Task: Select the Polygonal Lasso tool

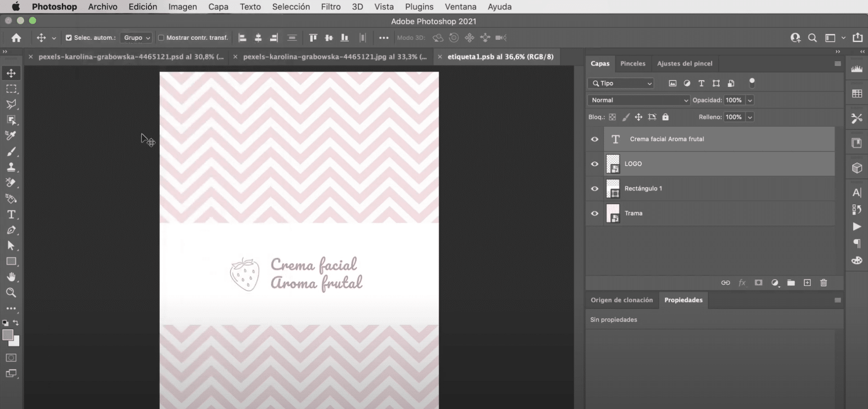Action: coord(11,104)
